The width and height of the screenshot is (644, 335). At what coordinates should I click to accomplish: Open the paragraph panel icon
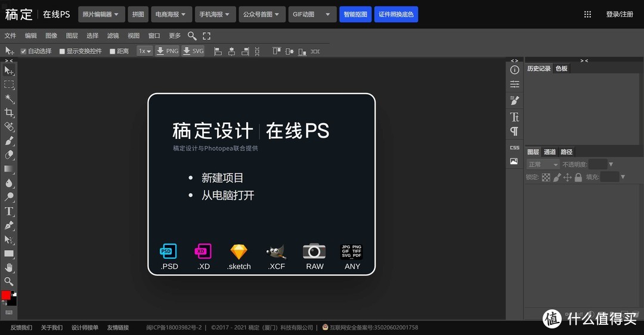(x=514, y=131)
